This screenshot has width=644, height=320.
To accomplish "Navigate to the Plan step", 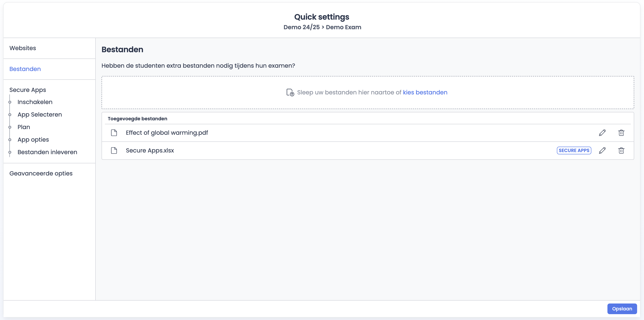I will tap(24, 127).
